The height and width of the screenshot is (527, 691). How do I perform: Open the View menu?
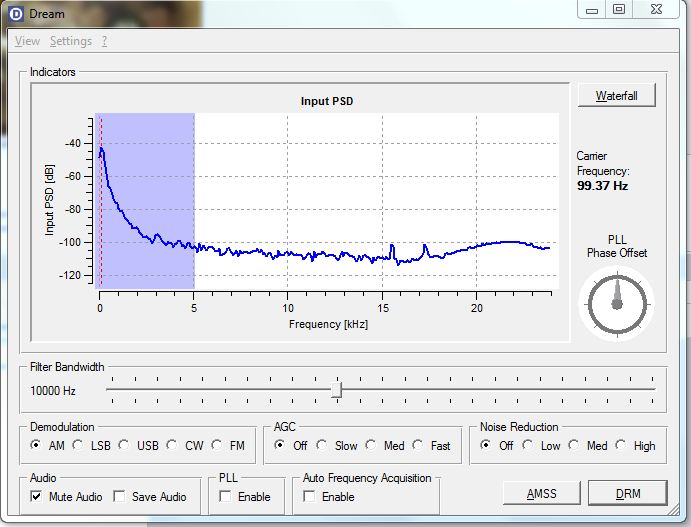point(27,41)
